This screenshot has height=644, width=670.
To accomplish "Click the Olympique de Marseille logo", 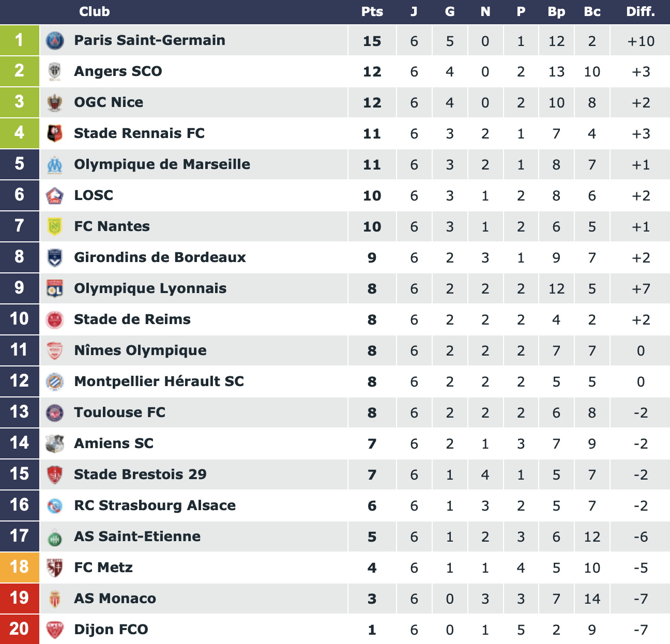I will click(x=55, y=164).
